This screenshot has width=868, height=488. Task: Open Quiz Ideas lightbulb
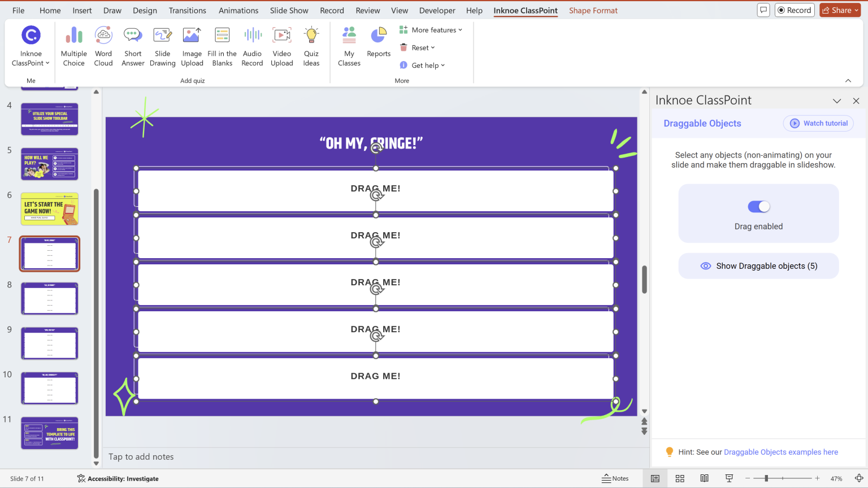pos(311,37)
